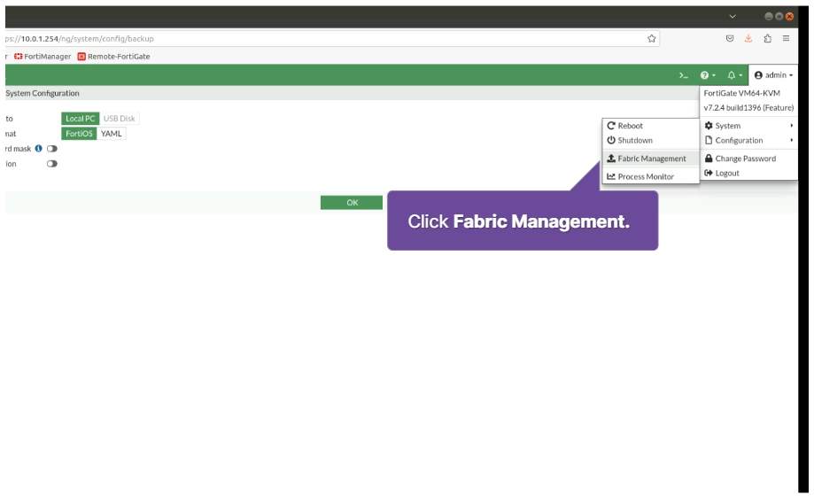Select Shutdown from the System submenu
The height and width of the screenshot is (504, 814).
click(x=650, y=140)
